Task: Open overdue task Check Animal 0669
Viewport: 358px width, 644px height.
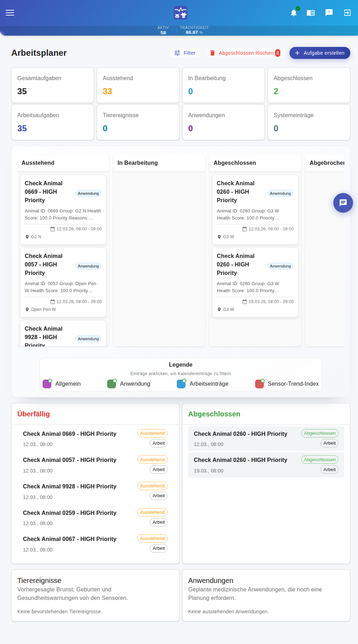Action: click(95, 438)
